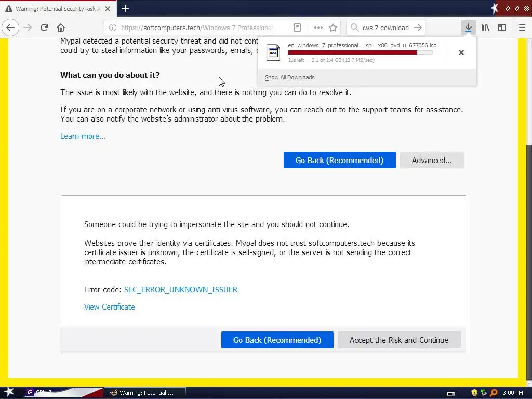Reload the current page

tap(44, 28)
